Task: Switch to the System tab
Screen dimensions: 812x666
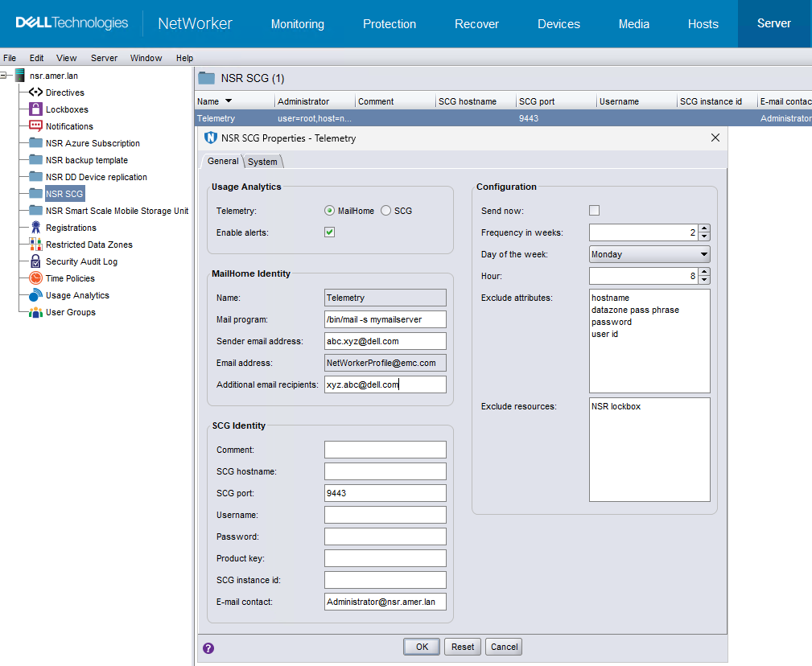Action: click(x=262, y=162)
